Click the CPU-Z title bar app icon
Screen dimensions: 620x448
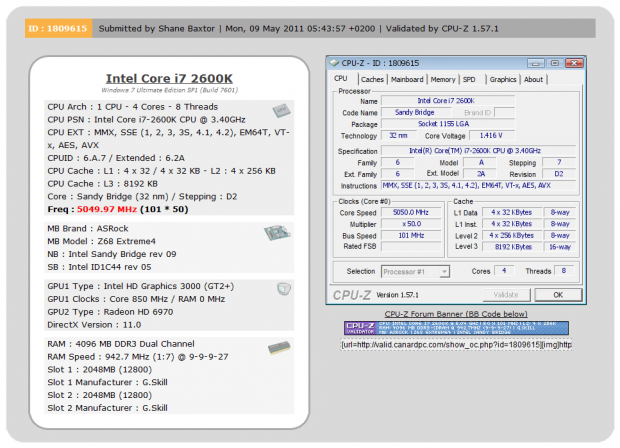click(335, 63)
